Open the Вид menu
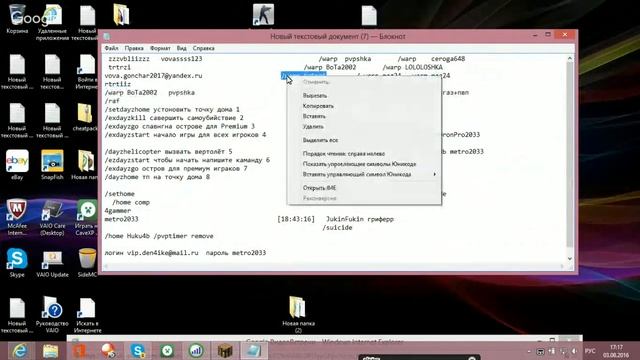The height and width of the screenshot is (360, 640). click(182, 48)
